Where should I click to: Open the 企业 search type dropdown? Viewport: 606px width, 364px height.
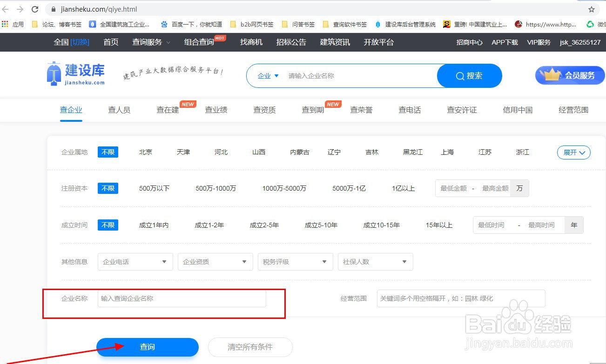pos(268,76)
